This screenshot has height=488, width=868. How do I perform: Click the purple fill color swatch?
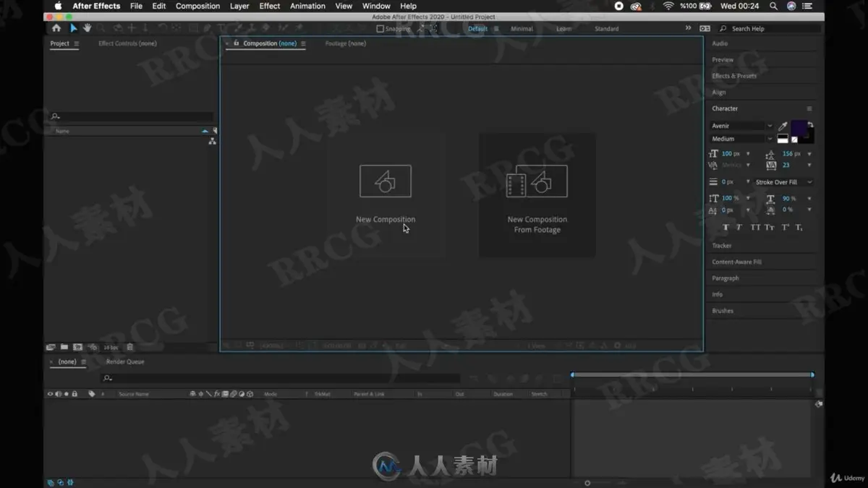click(799, 128)
